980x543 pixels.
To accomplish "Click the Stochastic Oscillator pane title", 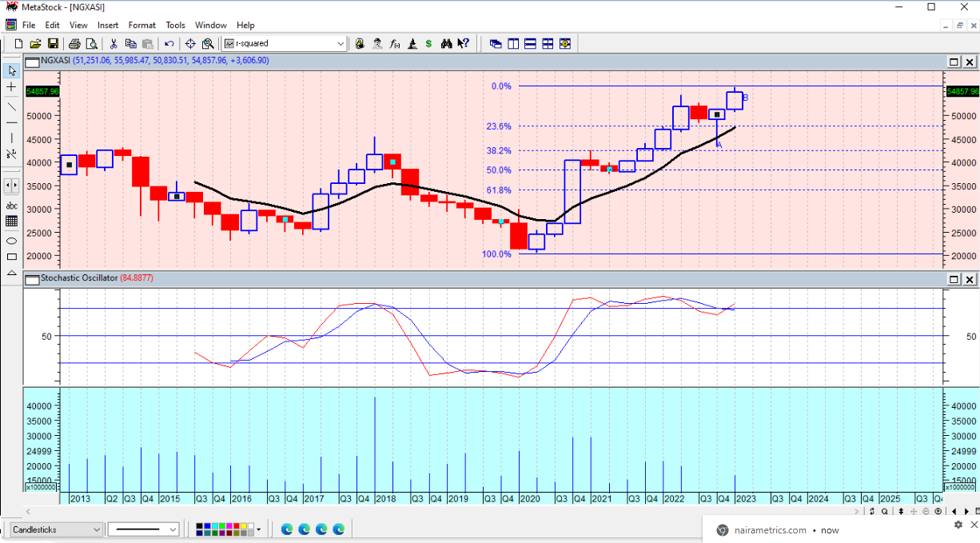I will point(78,278).
